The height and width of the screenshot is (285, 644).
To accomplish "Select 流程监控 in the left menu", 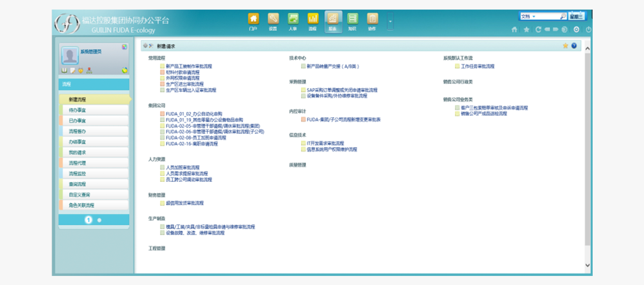I will (94, 173).
